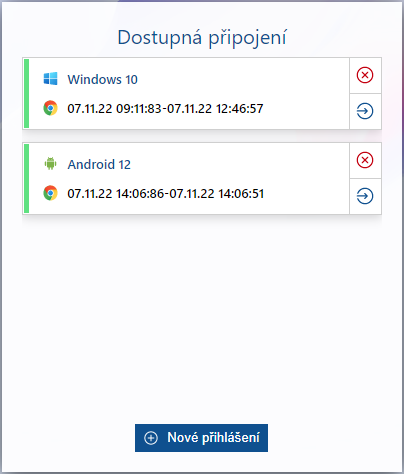Select the Android 12 label
The image size is (404, 474).
[99, 164]
